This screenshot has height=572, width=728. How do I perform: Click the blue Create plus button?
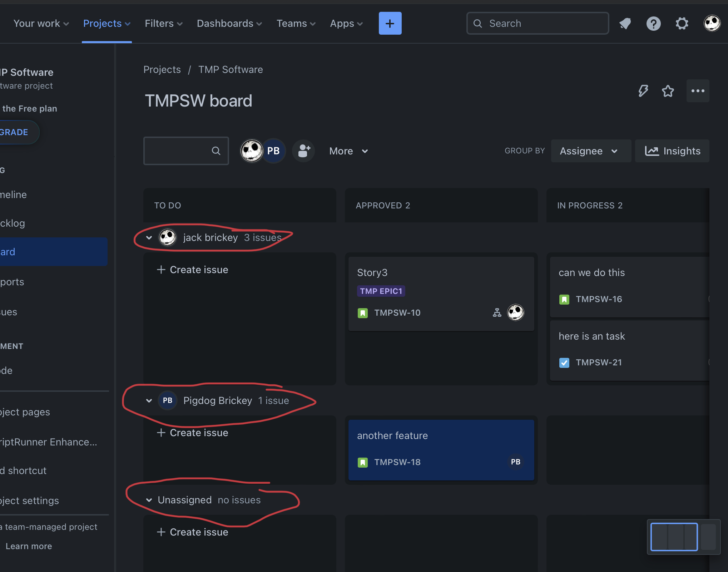[390, 24]
